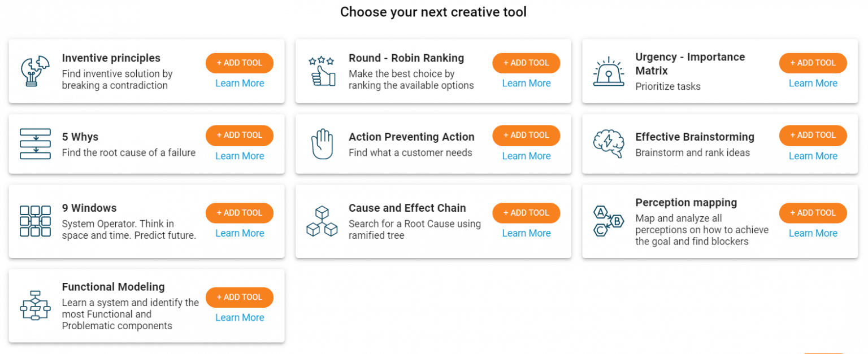Add the Perception mapping tool
This screenshot has height=354, width=868.
point(813,213)
